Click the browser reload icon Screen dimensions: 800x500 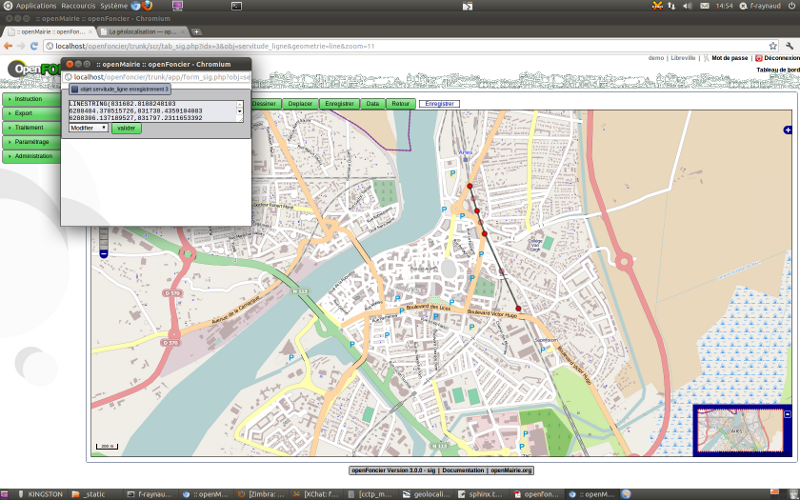coord(35,45)
